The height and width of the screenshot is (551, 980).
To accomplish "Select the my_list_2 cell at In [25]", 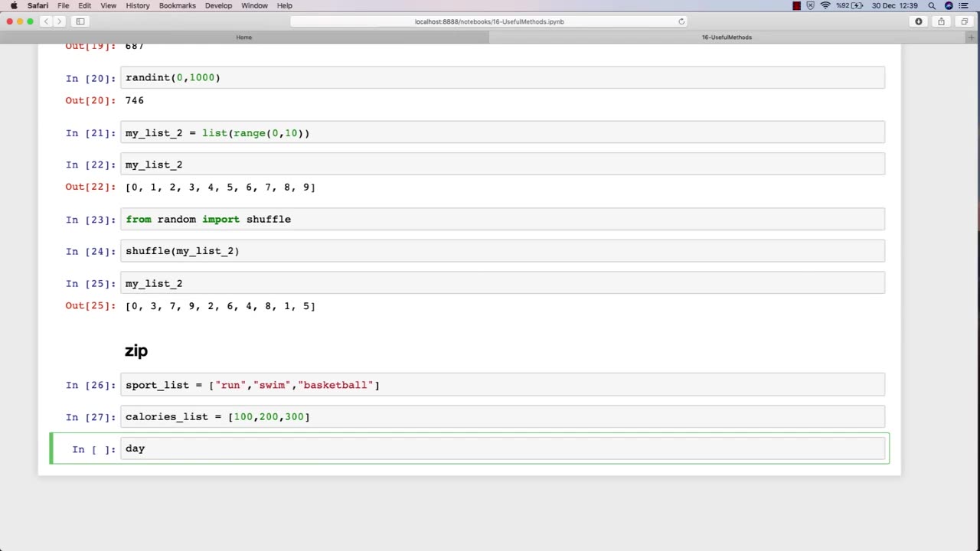I will (x=502, y=283).
